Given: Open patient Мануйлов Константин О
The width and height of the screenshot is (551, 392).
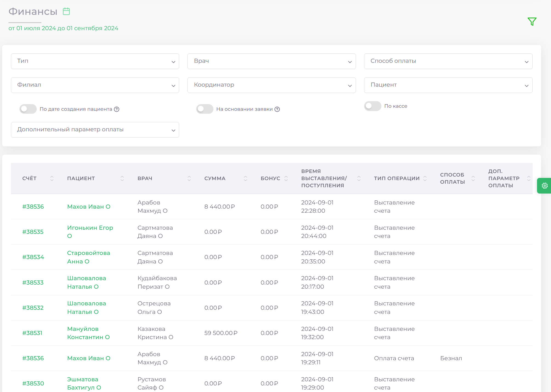Looking at the screenshot, I should click(x=88, y=333).
